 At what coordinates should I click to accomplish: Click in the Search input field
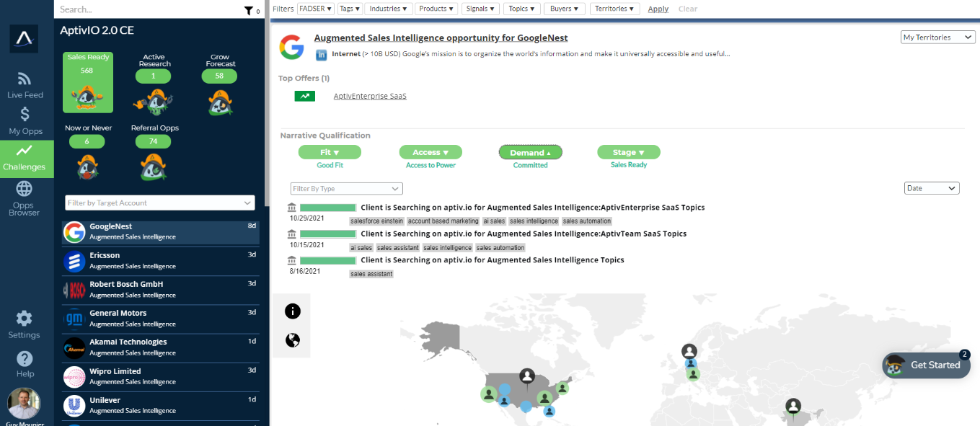[x=148, y=9]
